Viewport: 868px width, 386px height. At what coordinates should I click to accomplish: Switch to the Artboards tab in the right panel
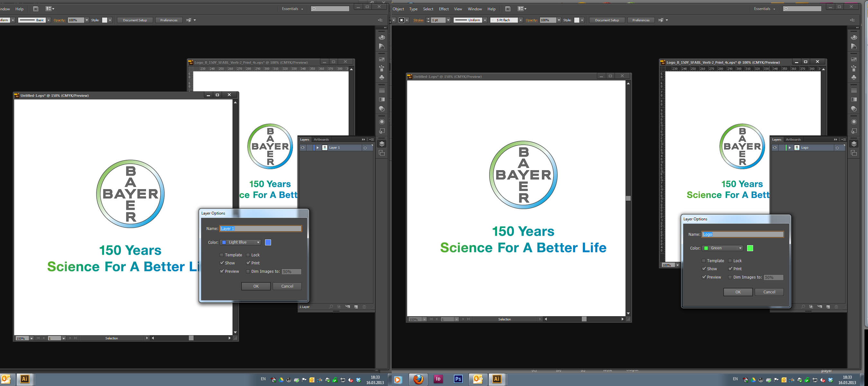pyautogui.click(x=793, y=140)
